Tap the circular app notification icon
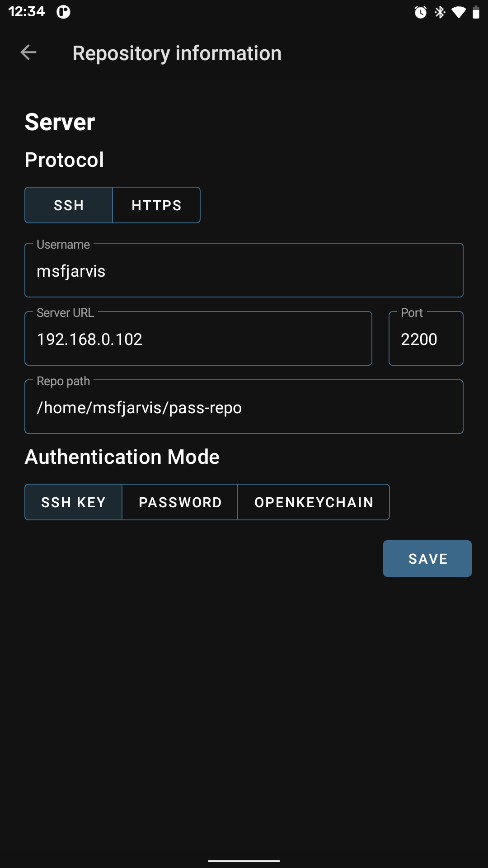This screenshot has height=868, width=488. pos(63,12)
